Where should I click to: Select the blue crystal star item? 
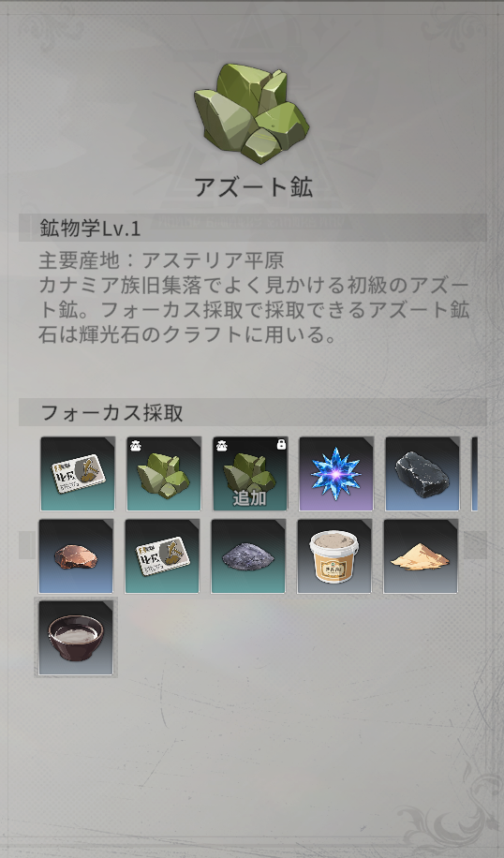click(336, 474)
